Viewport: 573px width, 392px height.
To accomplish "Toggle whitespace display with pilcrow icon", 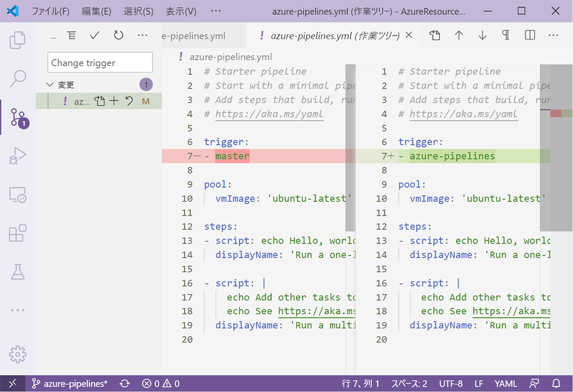I will [506, 35].
